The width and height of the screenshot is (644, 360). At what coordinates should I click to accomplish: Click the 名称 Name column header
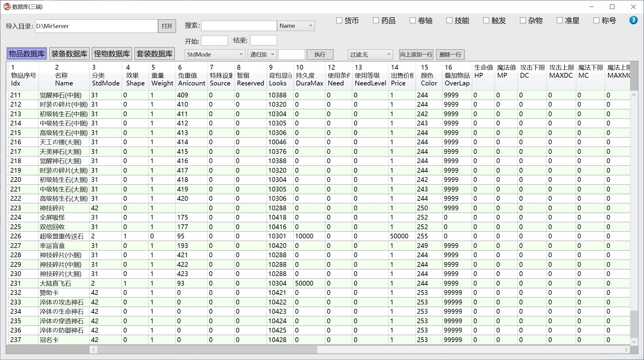(x=64, y=75)
